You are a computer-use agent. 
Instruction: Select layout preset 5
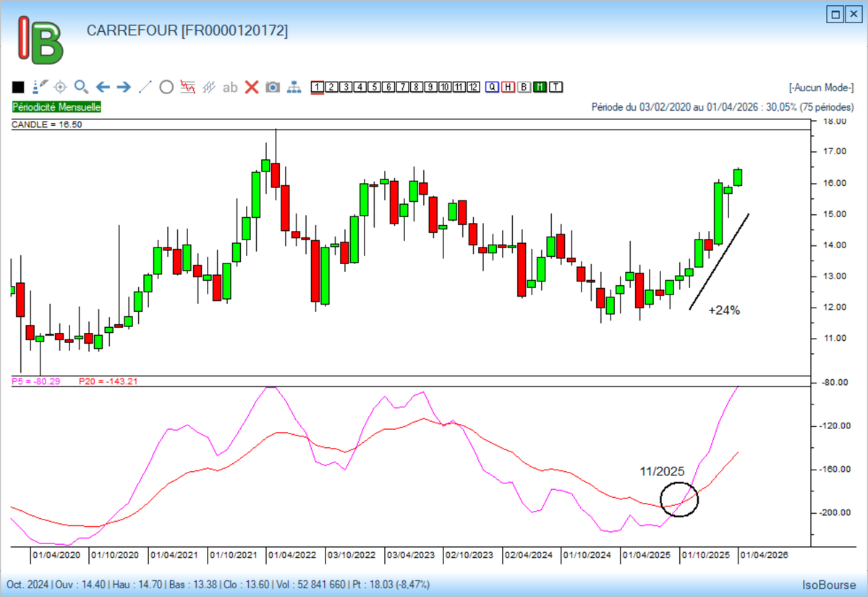[374, 88]
